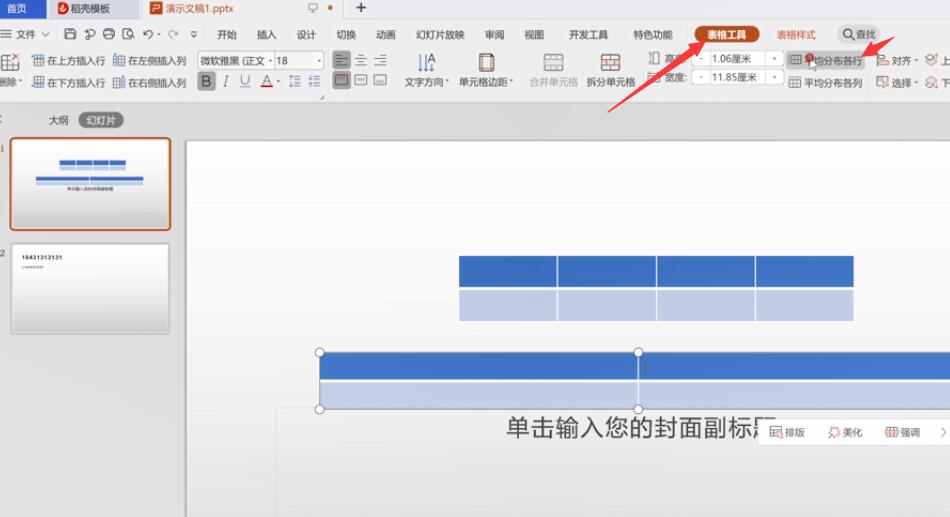Switch to the 幻灯片放映 (Slide Show) tab
This screenshot has width=950, height=517.
440,35
